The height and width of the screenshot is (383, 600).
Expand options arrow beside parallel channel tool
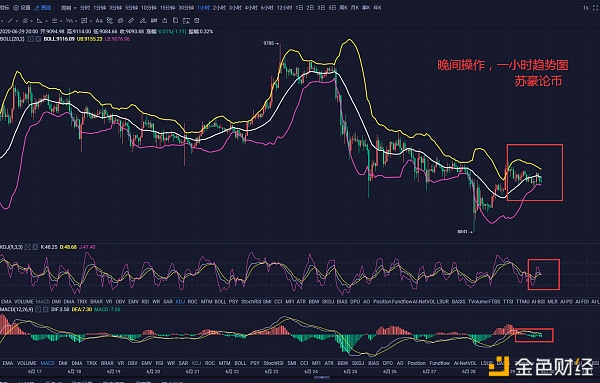[x=31, y=21]
